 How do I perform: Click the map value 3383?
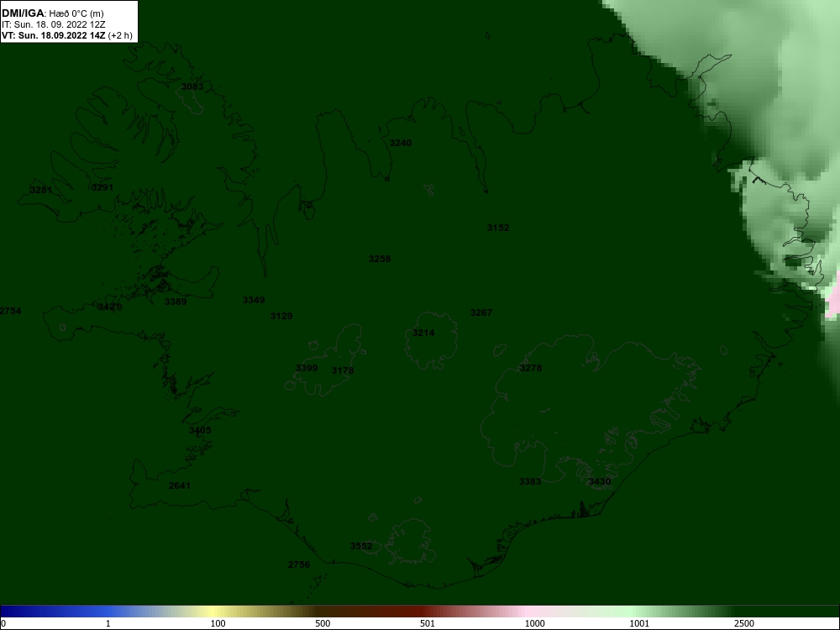coord(530,481)
